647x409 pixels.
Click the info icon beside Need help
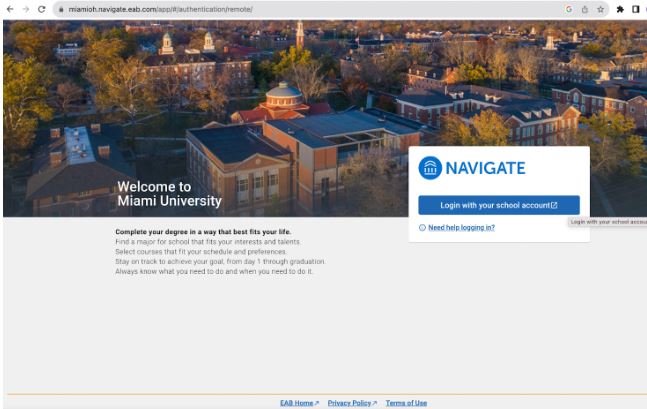click(422, 227)
